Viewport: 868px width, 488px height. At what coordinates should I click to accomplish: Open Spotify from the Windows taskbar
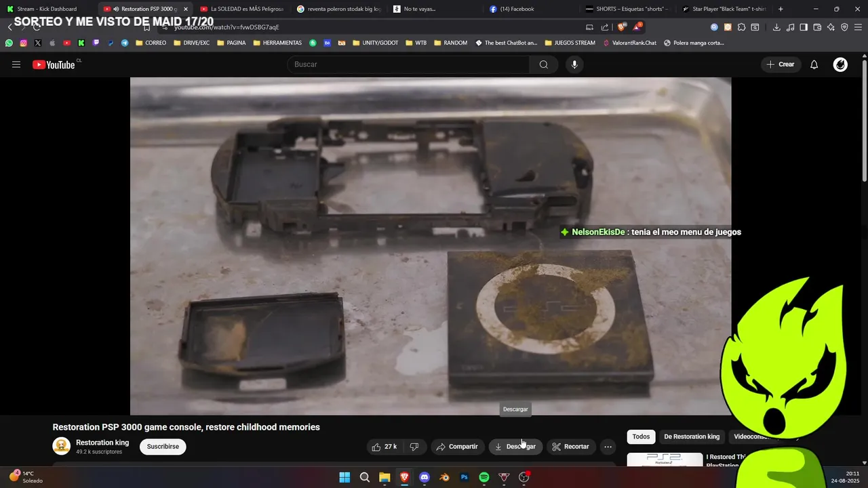pos(484,477)
